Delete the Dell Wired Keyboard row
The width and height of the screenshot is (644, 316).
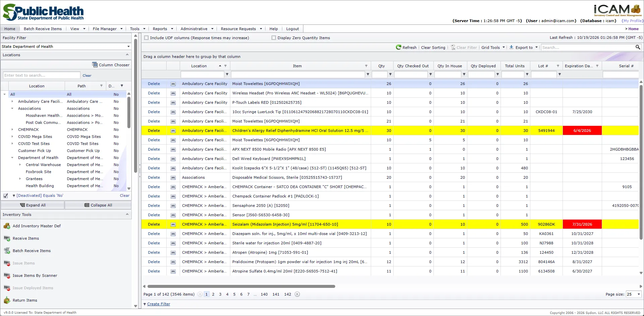[154, 159]
